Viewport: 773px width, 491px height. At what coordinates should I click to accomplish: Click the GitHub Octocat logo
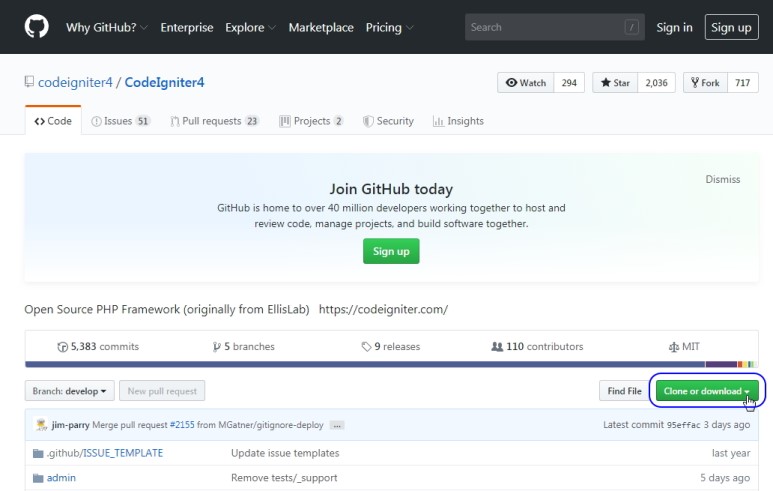click(x=36, y=27)
